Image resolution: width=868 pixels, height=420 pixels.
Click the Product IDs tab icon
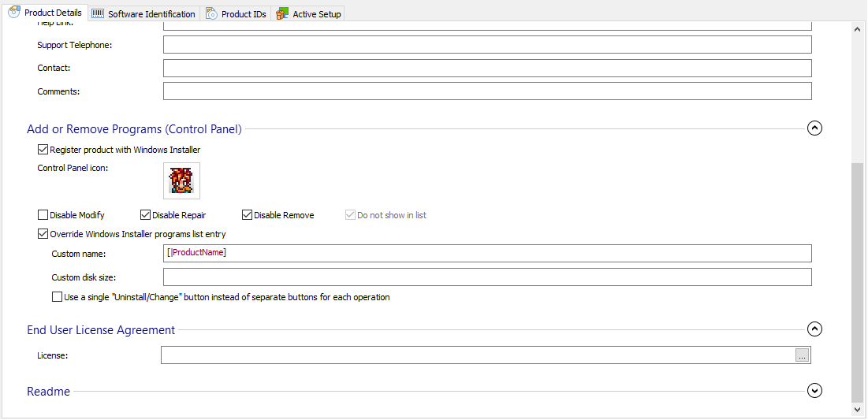211,14
